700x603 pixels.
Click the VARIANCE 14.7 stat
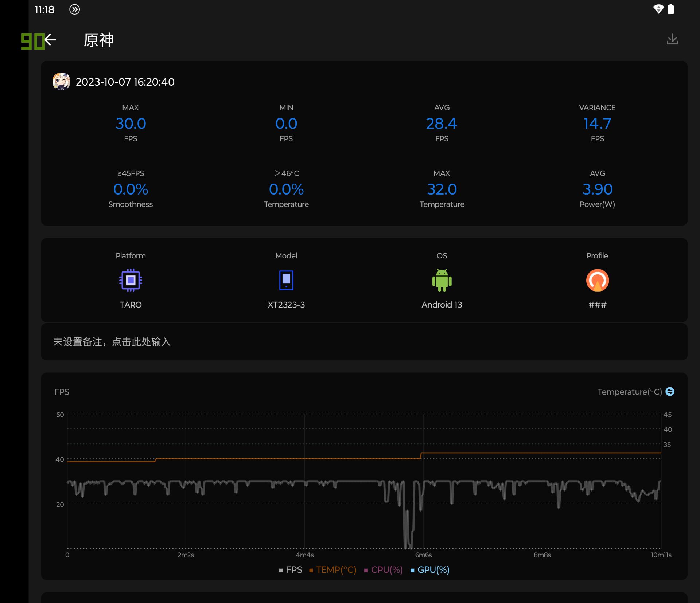click(597, 124)
